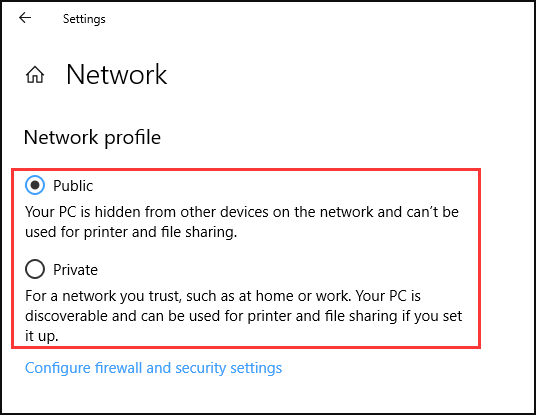Open Settings home via house icon

(35, 75)
